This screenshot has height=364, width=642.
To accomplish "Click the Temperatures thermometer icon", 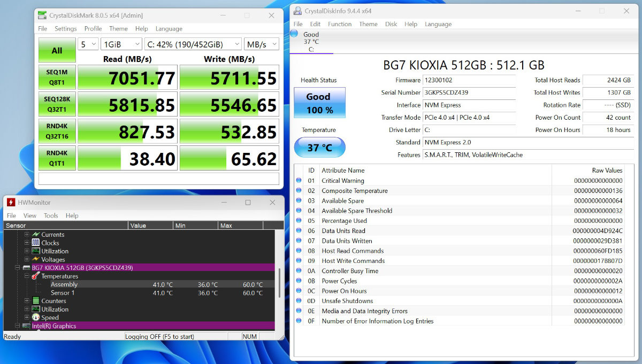I will (x=36, y=276).
